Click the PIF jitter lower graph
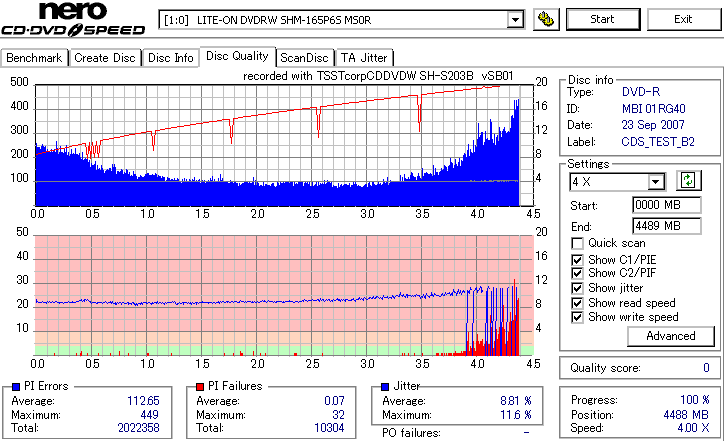724x441 pixels. tap(284, 296)
